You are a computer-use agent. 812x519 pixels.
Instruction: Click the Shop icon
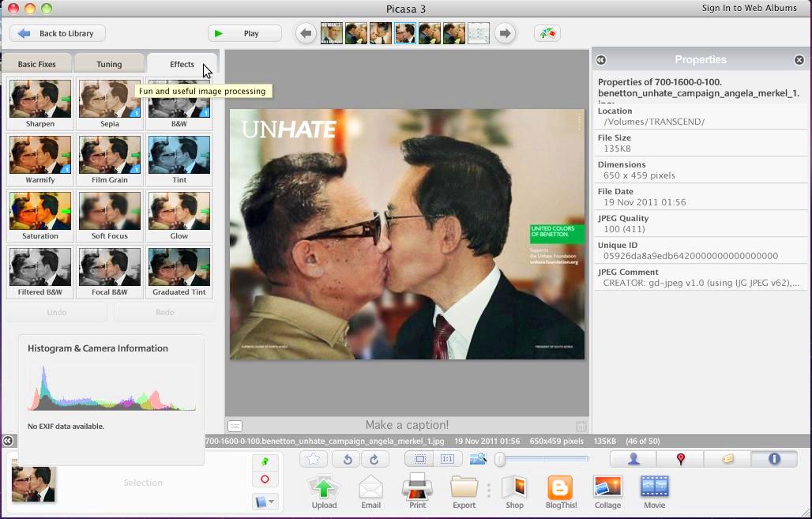(514, 492)
